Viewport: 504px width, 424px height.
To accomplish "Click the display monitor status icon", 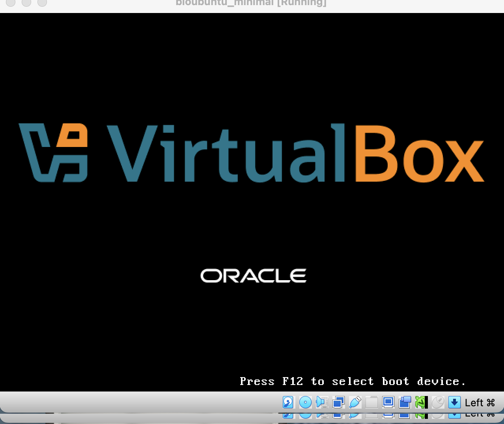I will 388,402.
